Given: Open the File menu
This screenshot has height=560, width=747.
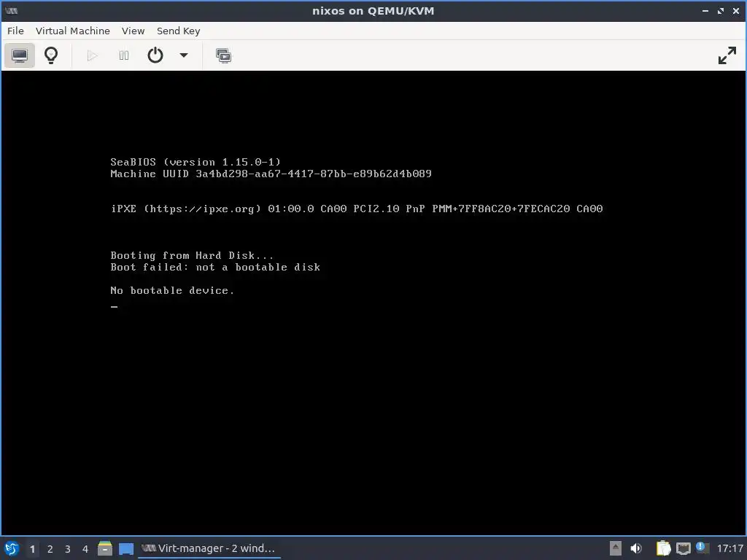Looking at the screenshot, I should click(x=15, y=31).
